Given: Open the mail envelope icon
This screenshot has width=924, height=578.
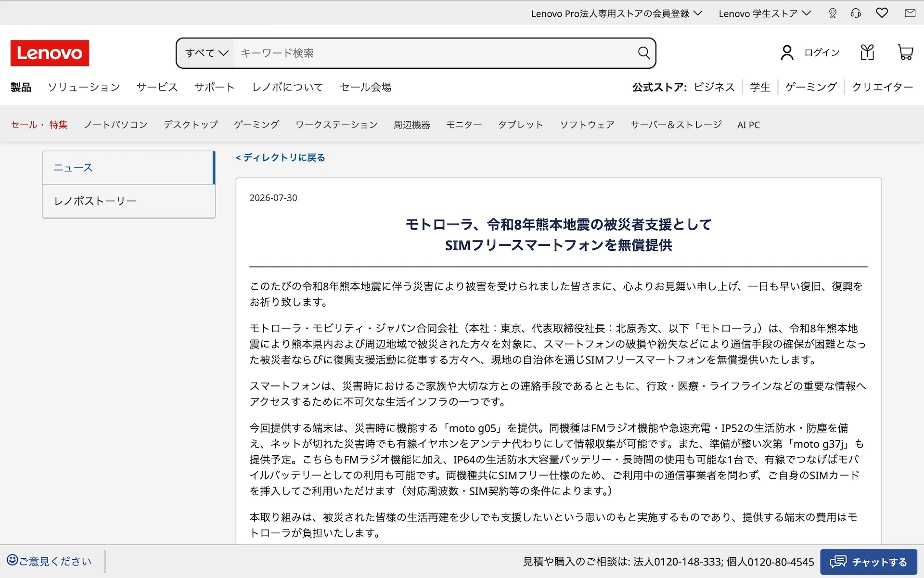Looking at the screenshot, I should pyautogui.click(x=910, y=13).
